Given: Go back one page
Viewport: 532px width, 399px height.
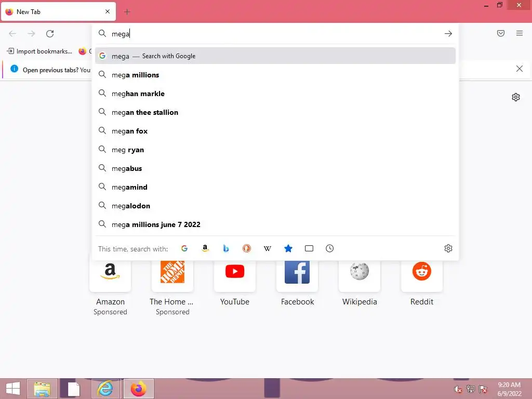Looking at the screenshot, I should click(12, 34).
